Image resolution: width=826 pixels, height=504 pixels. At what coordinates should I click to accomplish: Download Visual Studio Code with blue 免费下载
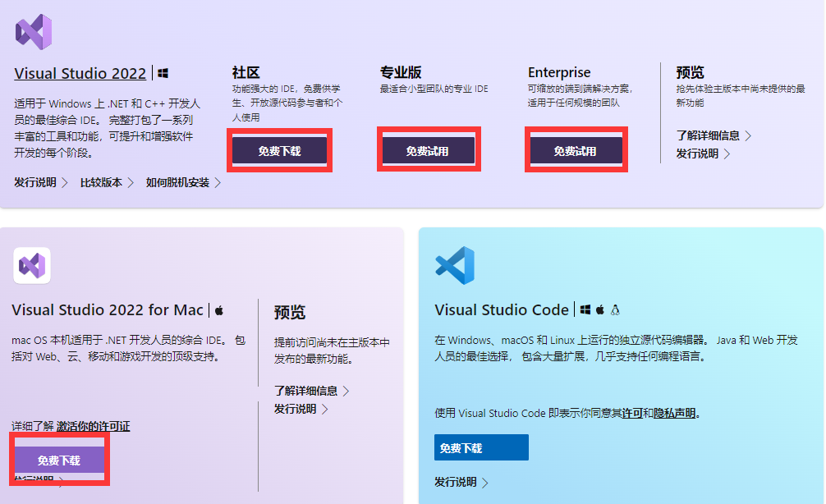pos(481,447)
